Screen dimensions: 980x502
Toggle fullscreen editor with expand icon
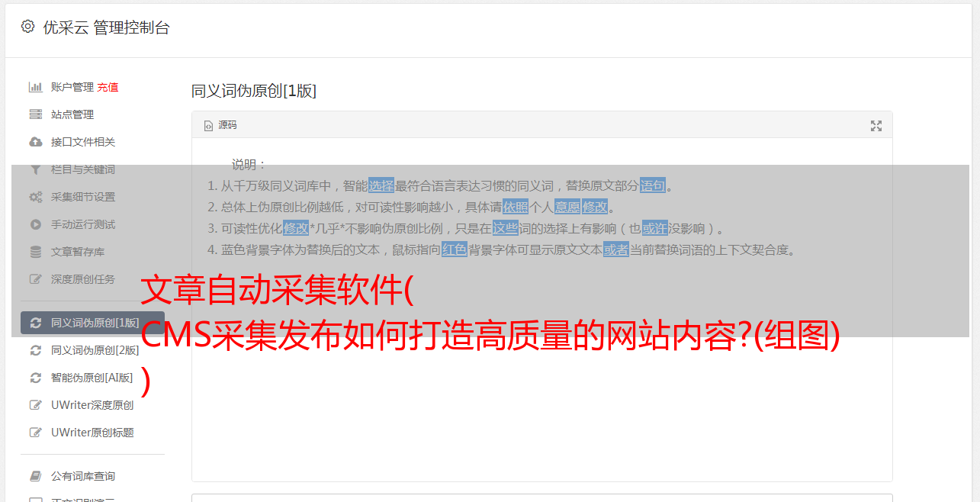(x=876, y=126)
